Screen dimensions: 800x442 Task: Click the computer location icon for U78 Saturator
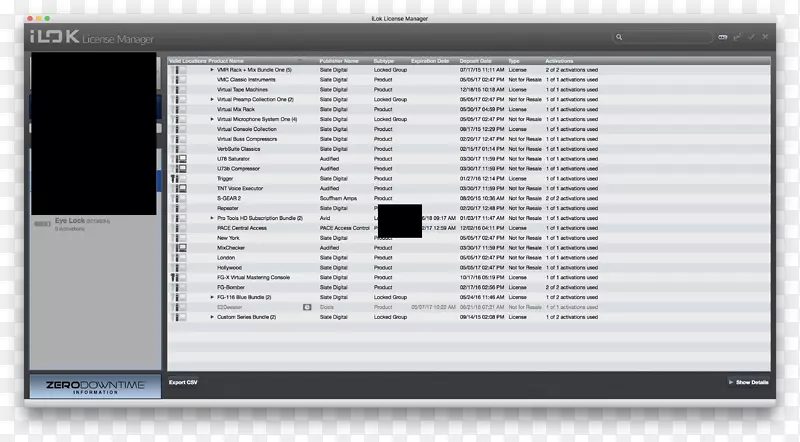pyautogui.click(x=182, y=159)
